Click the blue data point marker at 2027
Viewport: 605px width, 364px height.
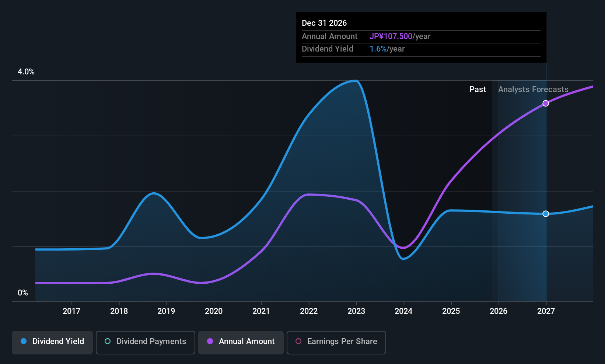pos(546,214)
